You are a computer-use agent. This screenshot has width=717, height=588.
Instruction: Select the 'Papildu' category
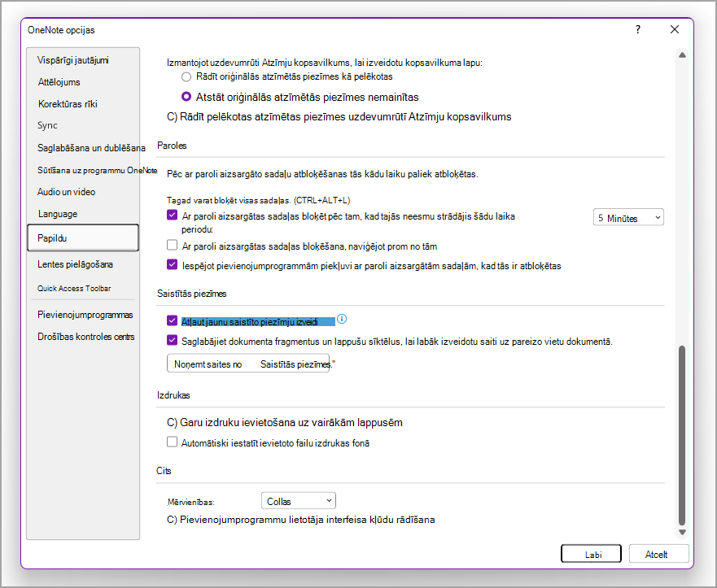pos(83,237)
